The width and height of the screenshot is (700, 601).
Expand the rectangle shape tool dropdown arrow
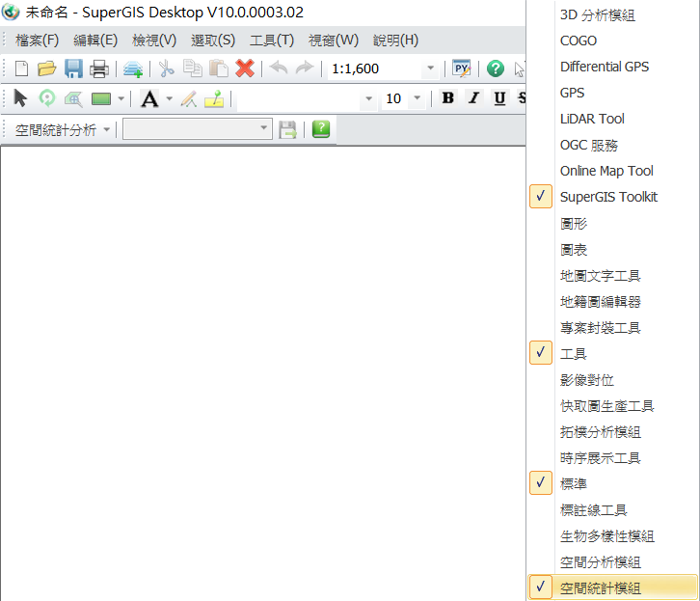coord(121,98)
